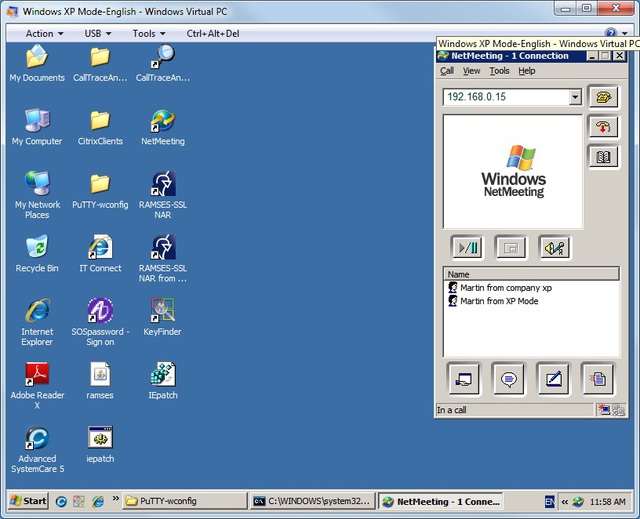The width and height of the screenshot is (640, 519).
Task: Select the Recycle Bin icon
Action: (37, 254)
